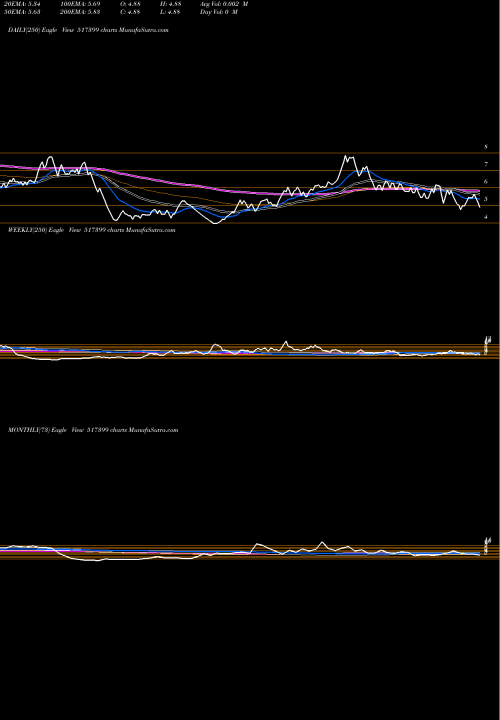Image resolution: width=500 pixels, height=720 pixels.
Task: Click the daily chart axis label 8
Action: point(486,147)
